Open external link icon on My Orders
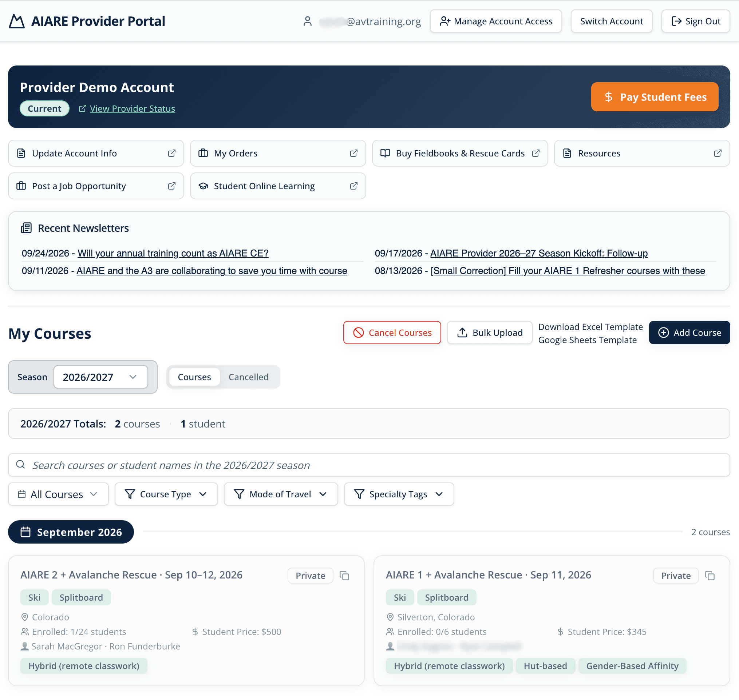The image size is (739, 700). click(x=353, y=154)
